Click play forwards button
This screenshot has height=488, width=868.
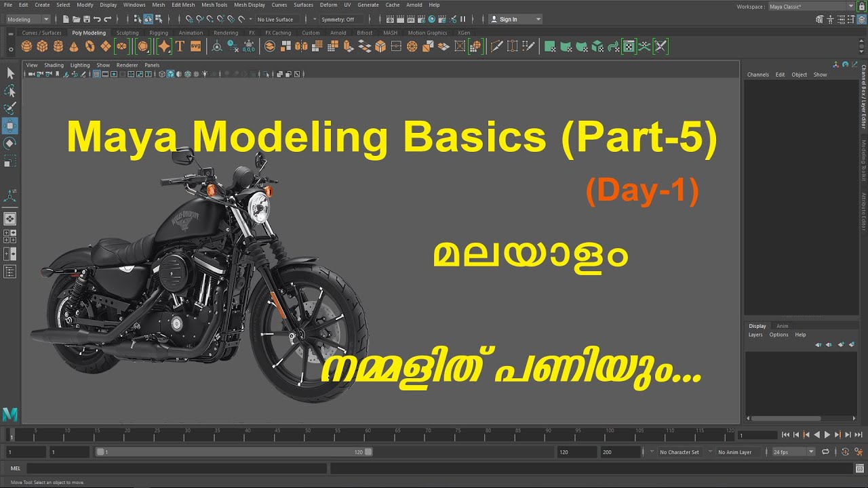pyautogui.click(x=827, y=434)
